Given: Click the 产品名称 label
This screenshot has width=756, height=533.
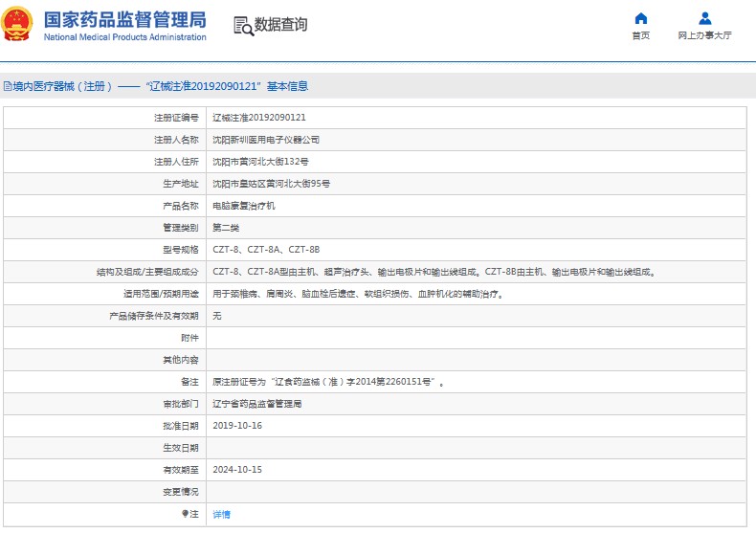Looking at the screenshot, I should pos(181,206).
